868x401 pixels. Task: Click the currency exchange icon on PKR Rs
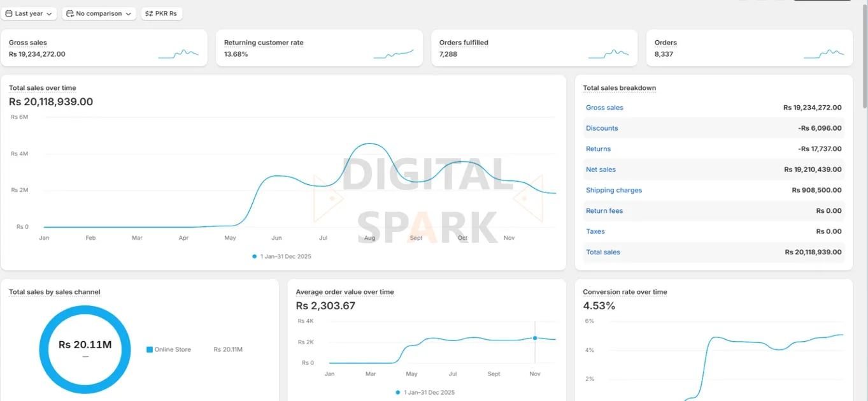(150, 13)
